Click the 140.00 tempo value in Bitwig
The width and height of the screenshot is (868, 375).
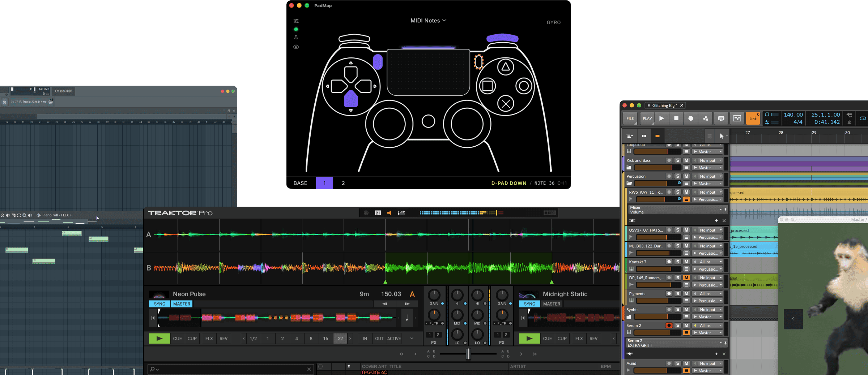point(793,115)
